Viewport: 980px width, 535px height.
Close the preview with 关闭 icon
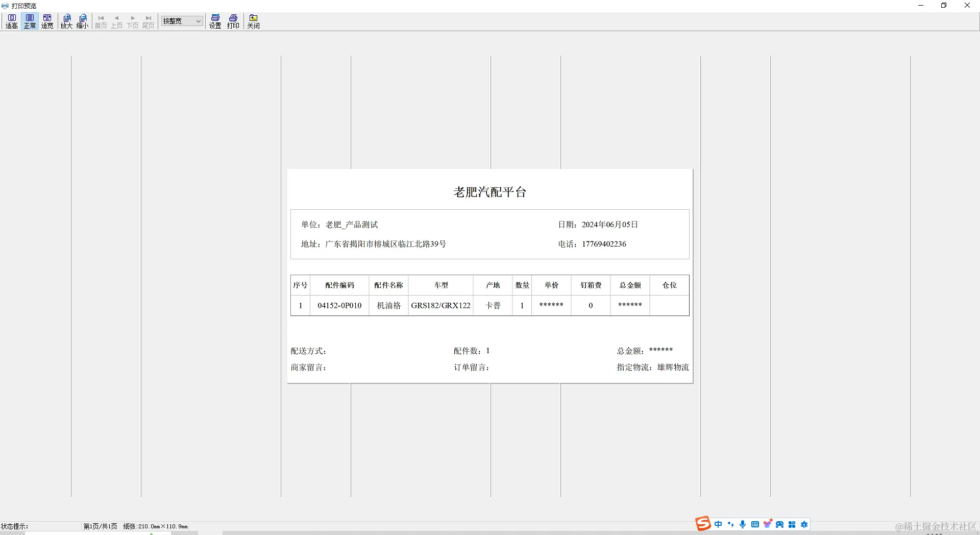(254, 21)
